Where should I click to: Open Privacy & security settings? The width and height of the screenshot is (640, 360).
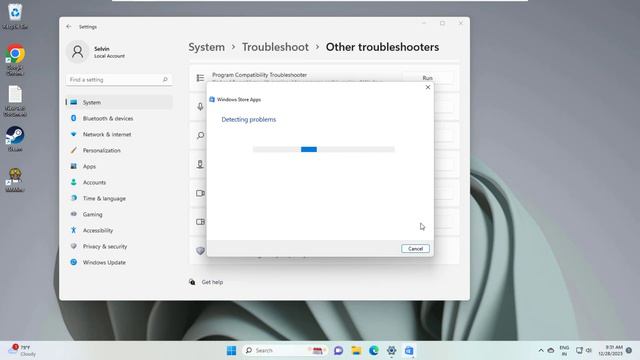(119, 247)
